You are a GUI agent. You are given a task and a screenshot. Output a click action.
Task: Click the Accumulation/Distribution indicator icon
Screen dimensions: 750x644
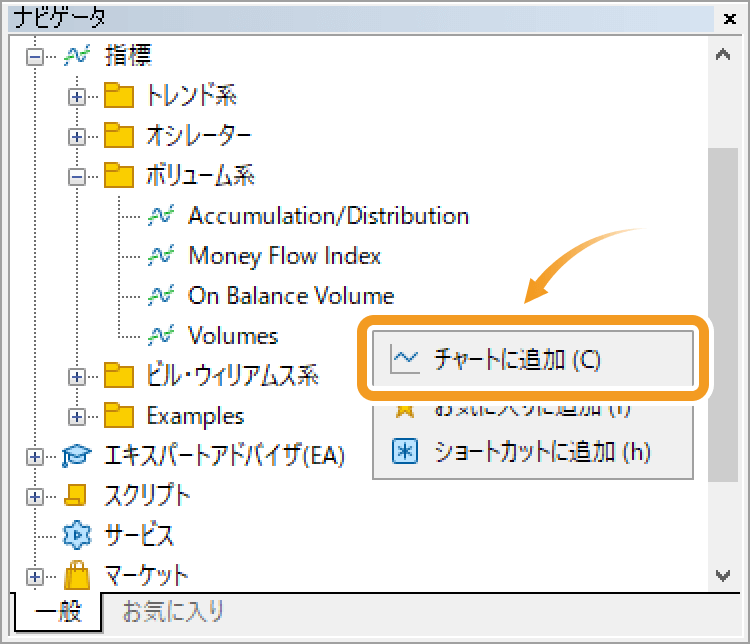pyautogui.click(x=161, y=215)
